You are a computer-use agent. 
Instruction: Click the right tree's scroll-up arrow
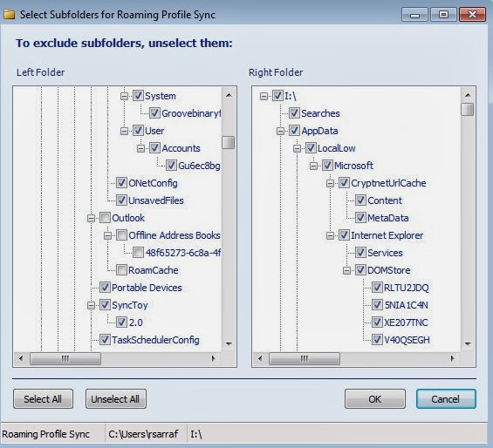(468, 95)
